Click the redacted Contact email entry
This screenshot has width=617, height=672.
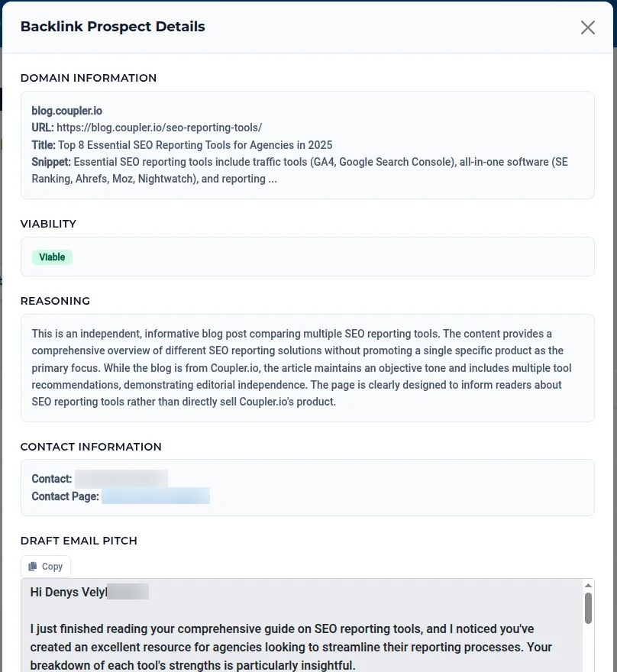click(x=120, y=478)
